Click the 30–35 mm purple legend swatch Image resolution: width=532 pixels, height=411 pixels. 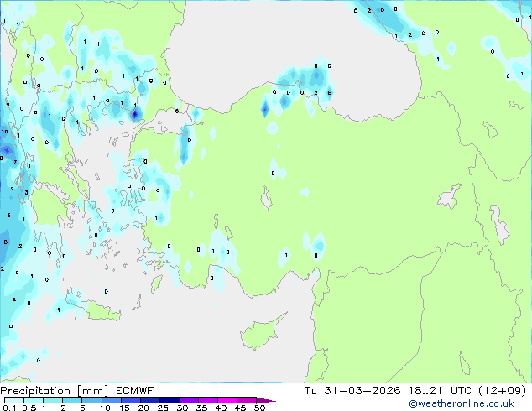[188, 400]
